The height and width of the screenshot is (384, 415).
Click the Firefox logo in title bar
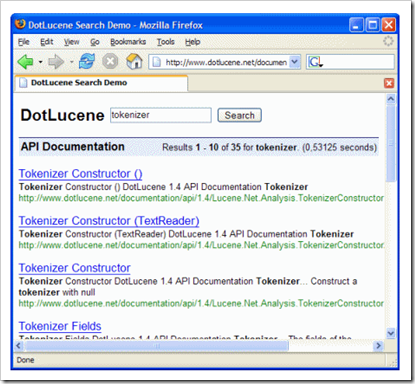click(20, 24)
